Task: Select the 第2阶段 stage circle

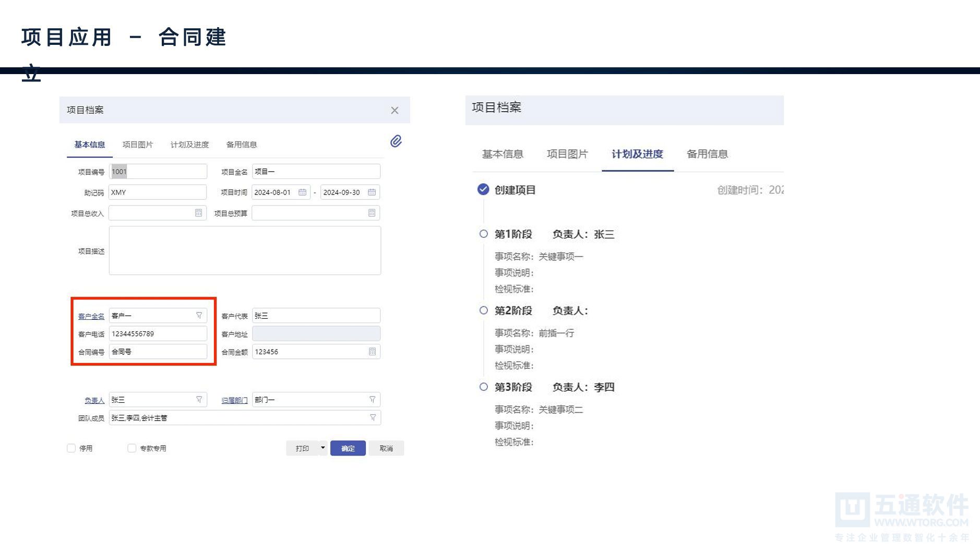Action: (484, 310)
